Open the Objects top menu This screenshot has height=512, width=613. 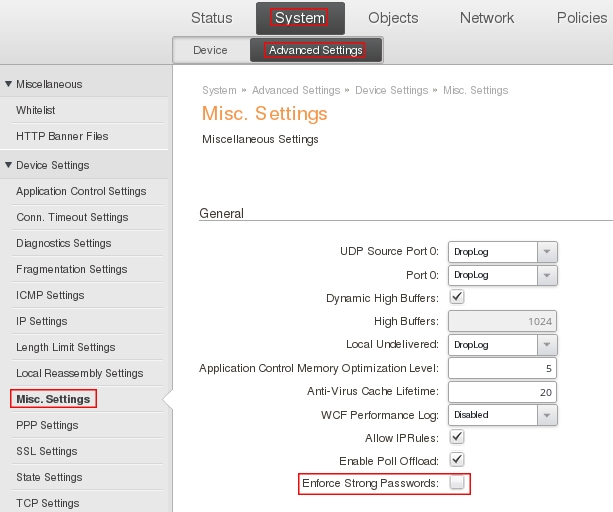(393, 18)
